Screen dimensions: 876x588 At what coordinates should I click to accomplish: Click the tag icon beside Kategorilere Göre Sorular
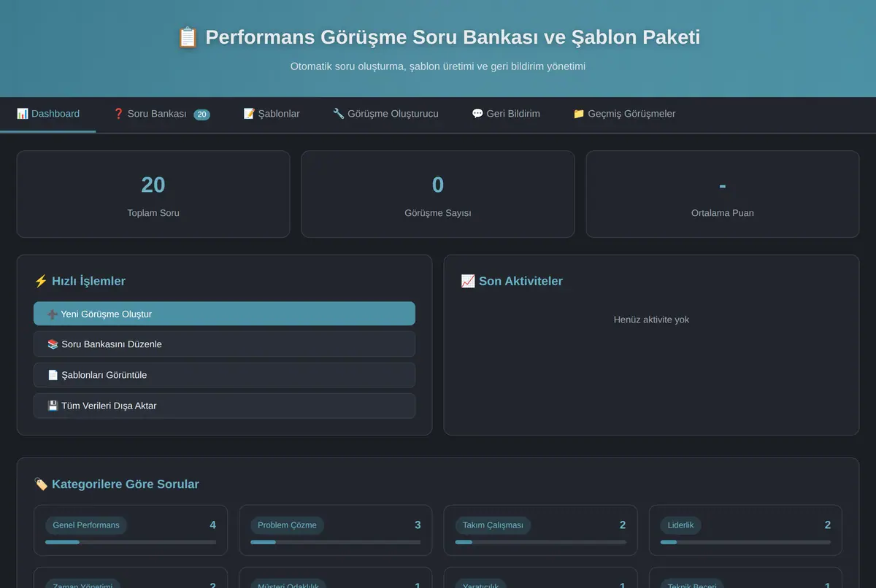click(x=41, y=484)
